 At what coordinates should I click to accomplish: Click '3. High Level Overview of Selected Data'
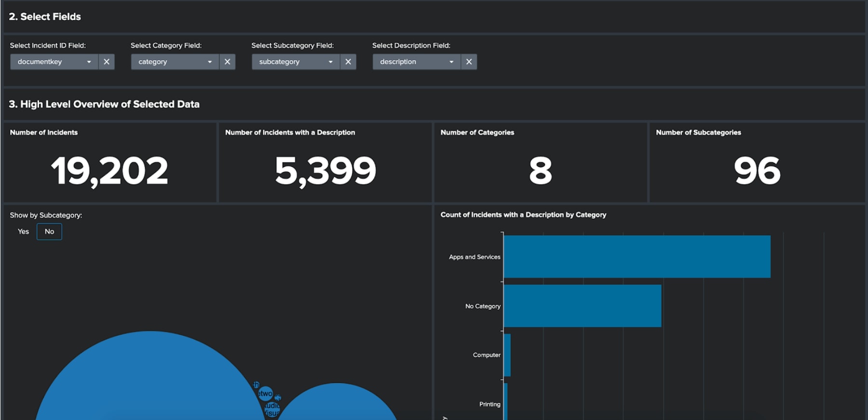(104, 104)
